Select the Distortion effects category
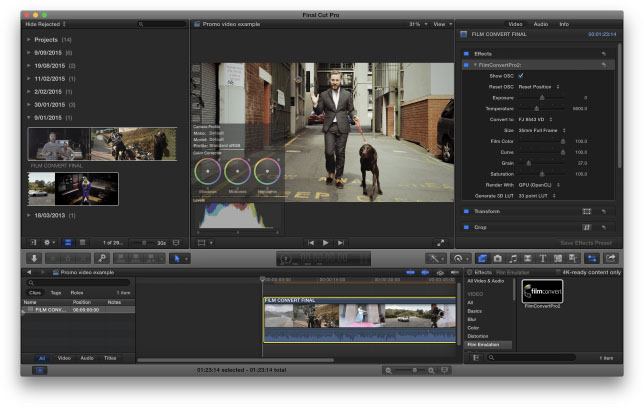This screenshot has height=407, width=644. coord(478,336)
